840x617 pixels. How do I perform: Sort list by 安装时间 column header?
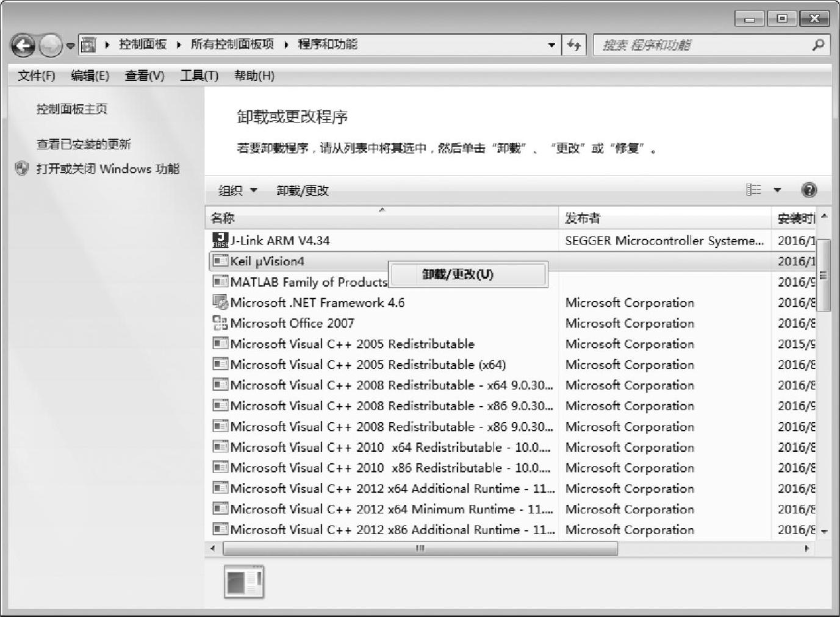point(795,218)
